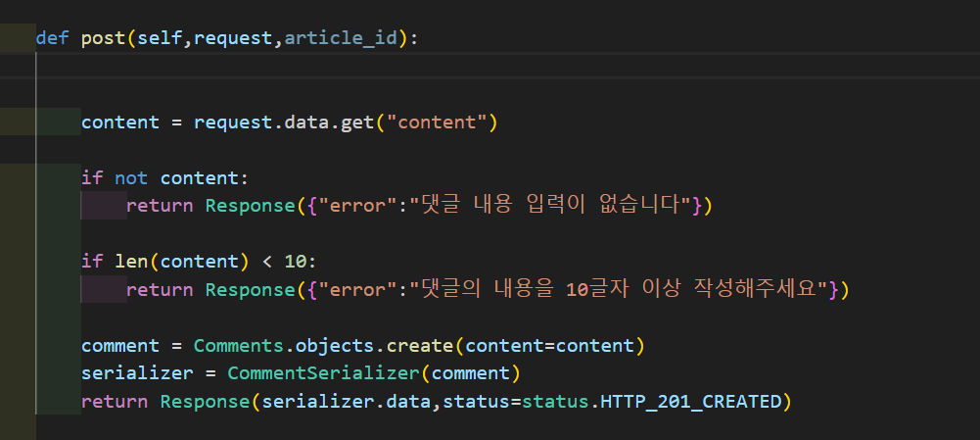Click 'request.data.get' call text
This screenshot has height=440, width=980.
click(x=284, y=122)
